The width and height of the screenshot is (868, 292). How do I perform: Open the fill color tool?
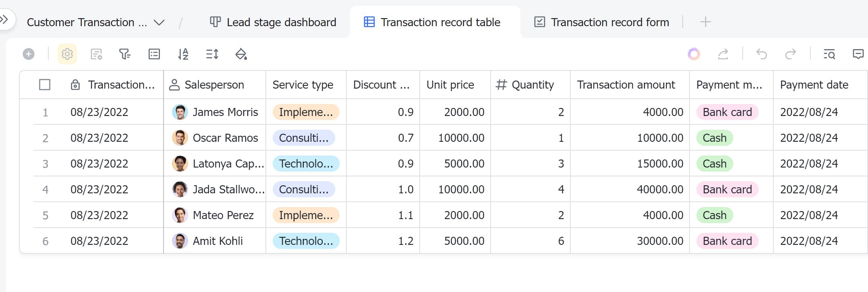pyautogui.click(x=241, y=54)
